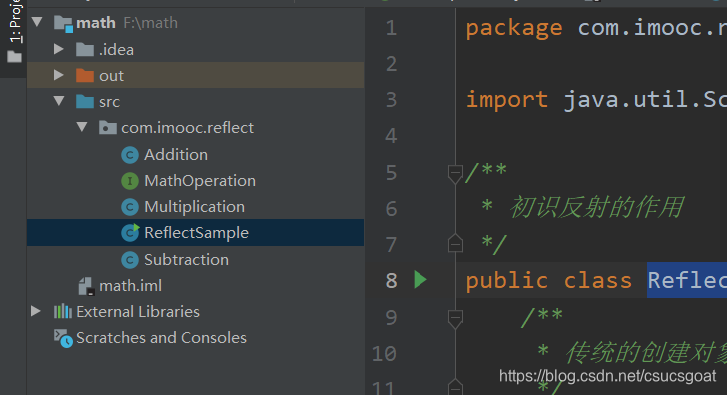727x395 pixels.
Task: Open the MathOperation interface file
Action: point(200,181)
